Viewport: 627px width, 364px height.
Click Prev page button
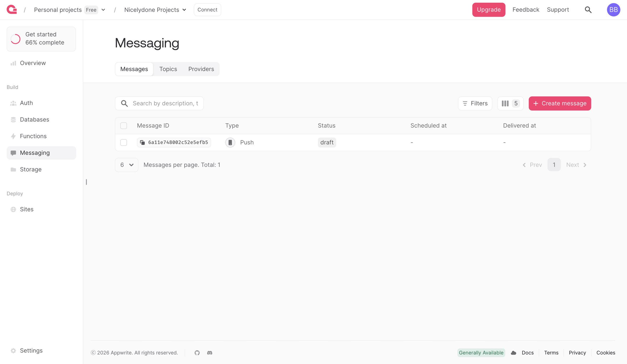532,165
